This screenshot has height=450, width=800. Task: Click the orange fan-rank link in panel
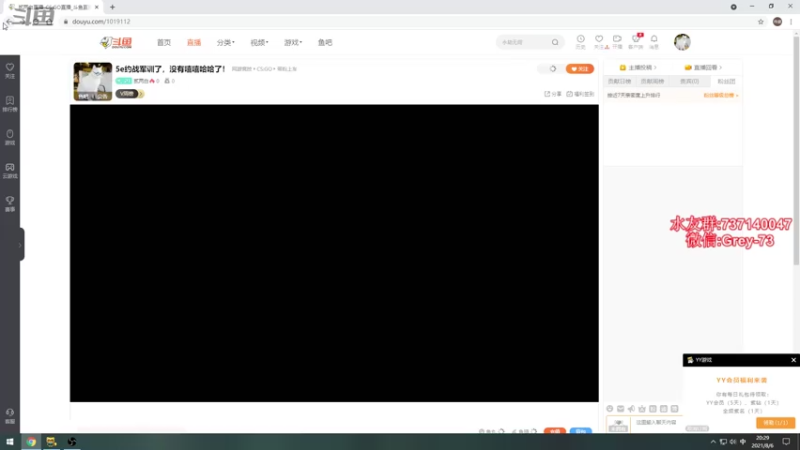[720, 95]
